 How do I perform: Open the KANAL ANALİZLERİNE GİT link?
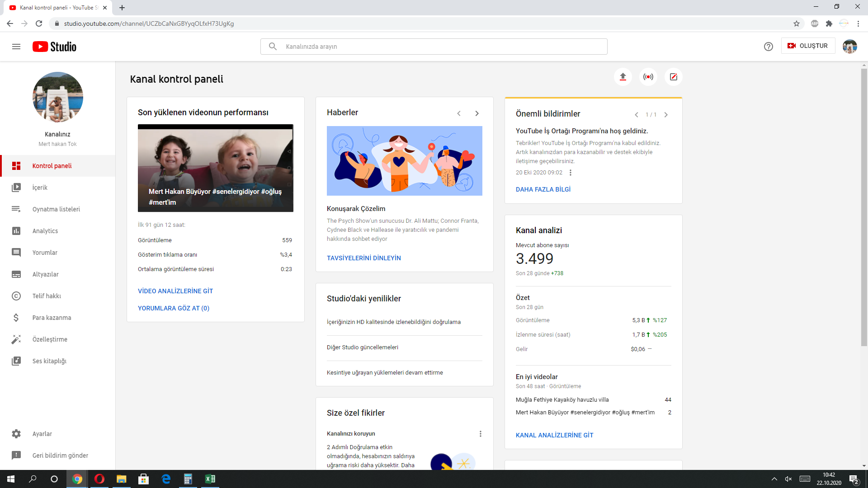click(x=554, y=435)
